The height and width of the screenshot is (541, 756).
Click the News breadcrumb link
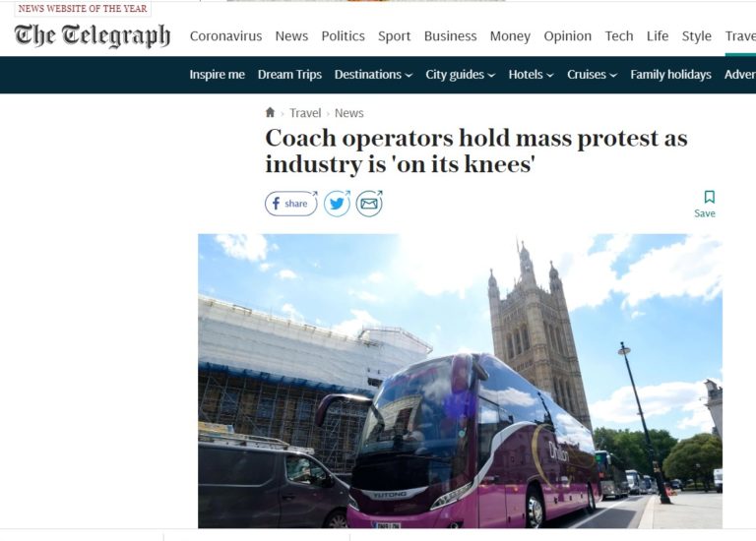click(x=349, y=113)
